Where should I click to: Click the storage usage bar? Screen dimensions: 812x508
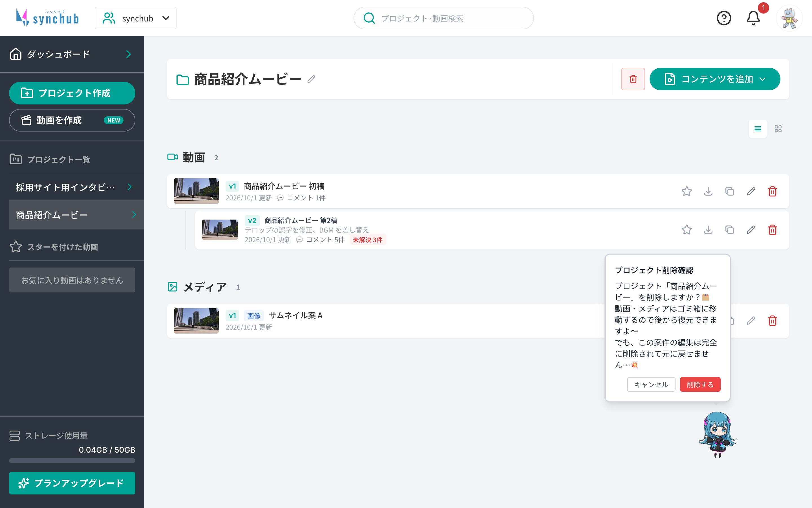tap(72, 461)
